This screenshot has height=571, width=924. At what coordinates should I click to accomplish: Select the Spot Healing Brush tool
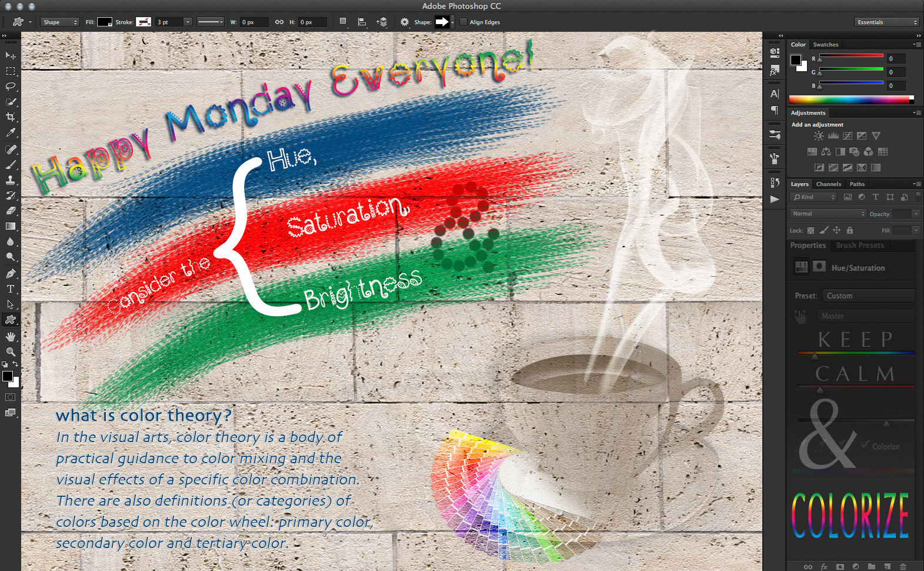[x=11, y=150]
